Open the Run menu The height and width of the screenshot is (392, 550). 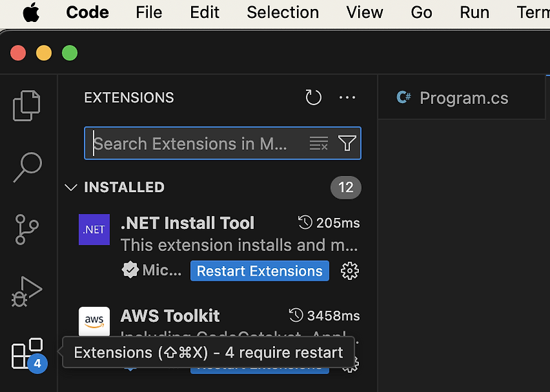(474, 12)
